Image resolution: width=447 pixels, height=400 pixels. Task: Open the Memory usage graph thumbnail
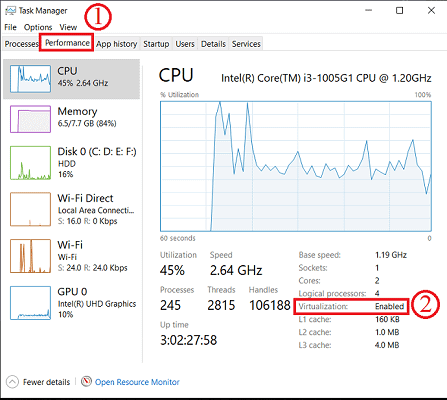coord(30,119)
